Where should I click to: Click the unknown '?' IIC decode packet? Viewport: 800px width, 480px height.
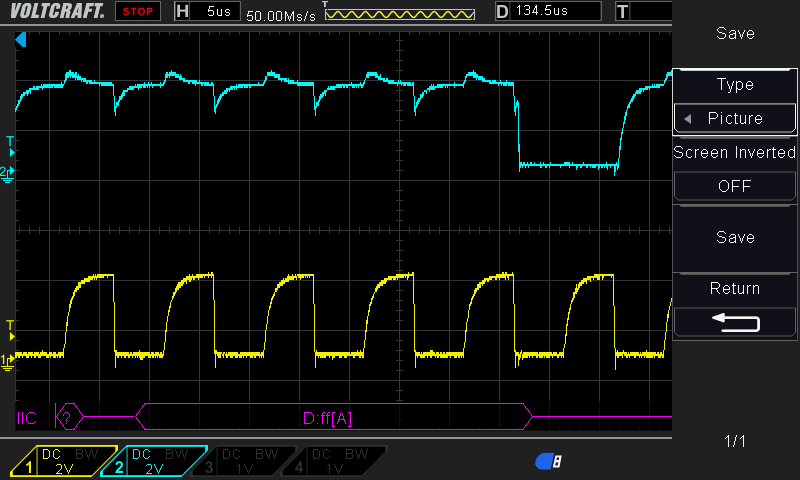(x=67, y=417)
